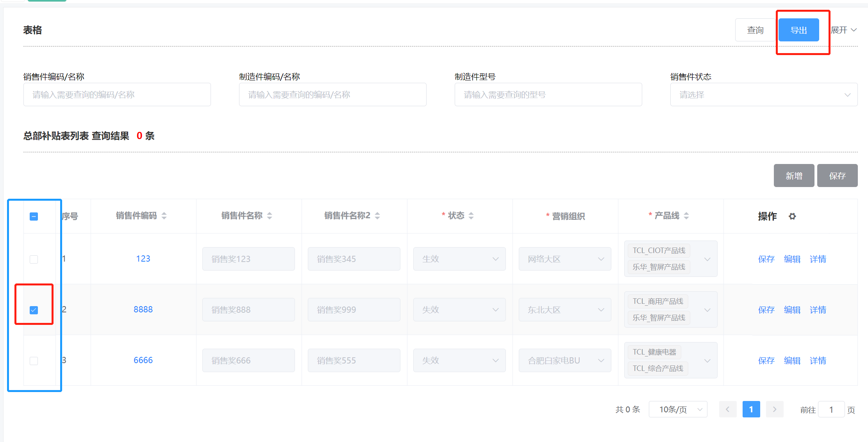Sort by 销售件名称2 column arrows
The image size is (868, 442).
(x=377, y=216)
